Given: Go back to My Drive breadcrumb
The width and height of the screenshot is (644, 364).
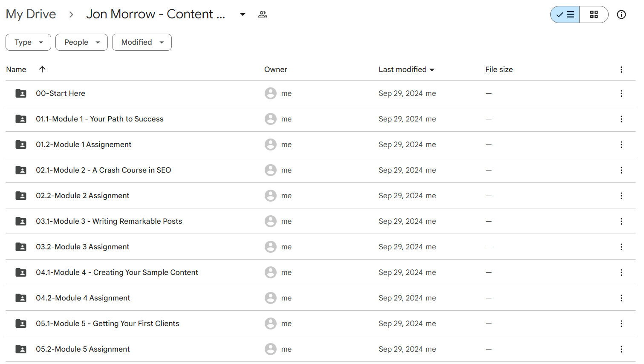Looking at the screenshot, I should [31, 14].
